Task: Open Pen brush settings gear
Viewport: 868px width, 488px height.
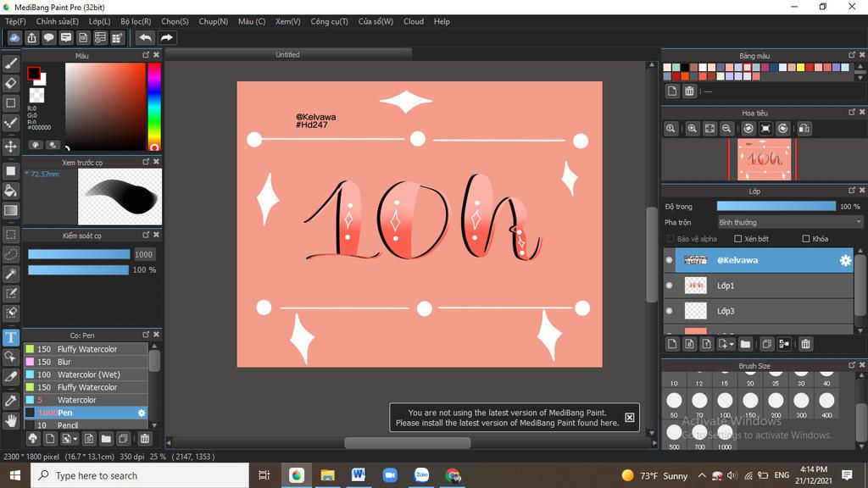Action: tap(142, 413)
